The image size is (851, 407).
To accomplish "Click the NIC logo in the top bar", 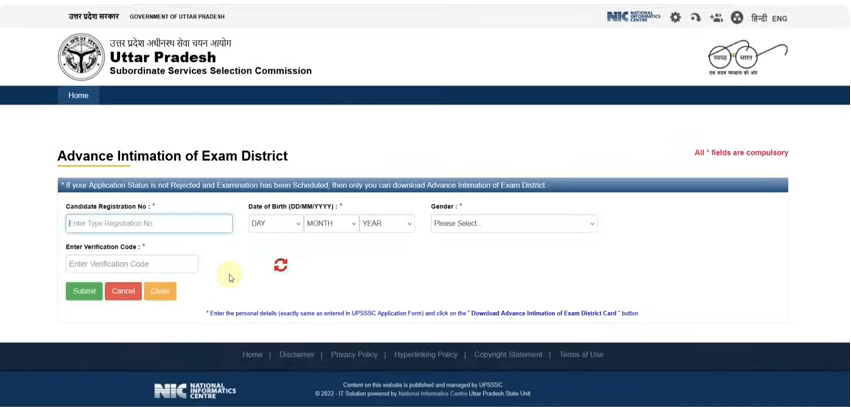I will (633, 17).
